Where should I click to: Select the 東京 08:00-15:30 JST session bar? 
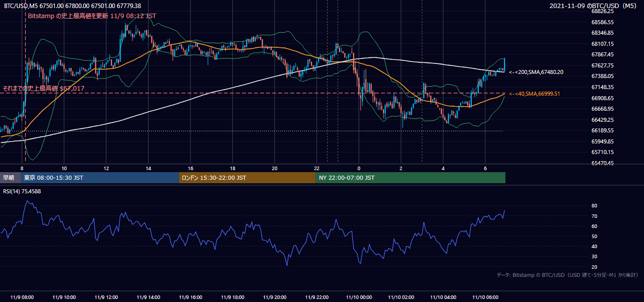coord(100,178)
